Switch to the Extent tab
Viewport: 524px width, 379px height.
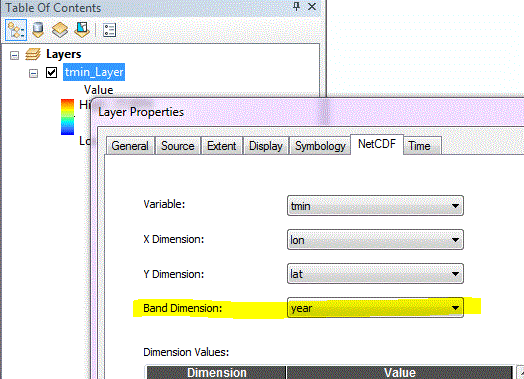[x=221, y=146]
